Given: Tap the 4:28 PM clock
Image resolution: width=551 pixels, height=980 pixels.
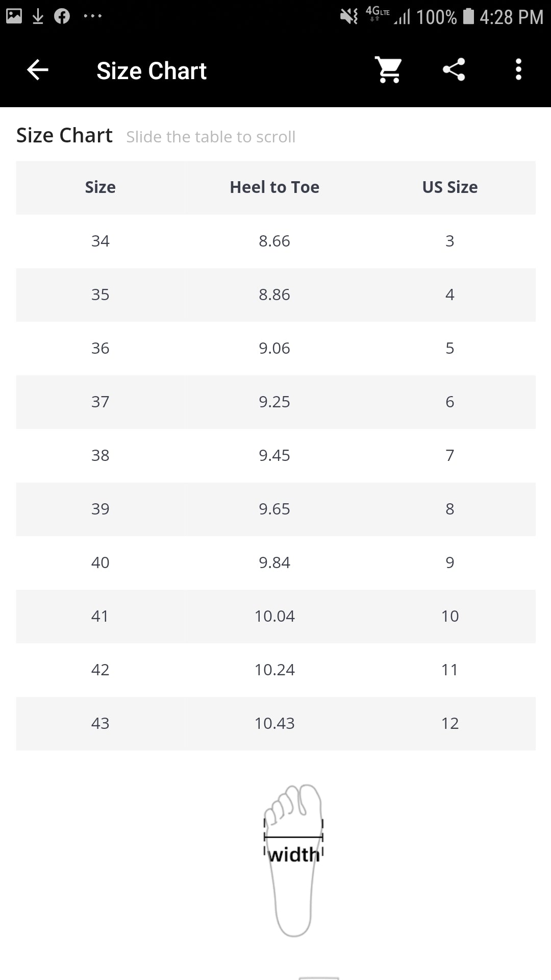Looking at the screenshot, I should (511, 17).
